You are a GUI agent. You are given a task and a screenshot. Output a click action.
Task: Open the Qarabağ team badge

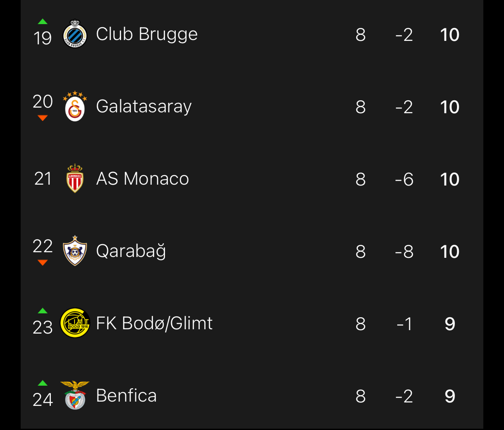tap(75, 251)
